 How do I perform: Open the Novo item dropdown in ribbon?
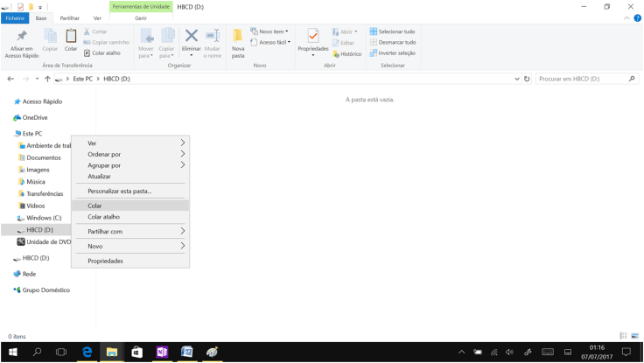[269, 31]
